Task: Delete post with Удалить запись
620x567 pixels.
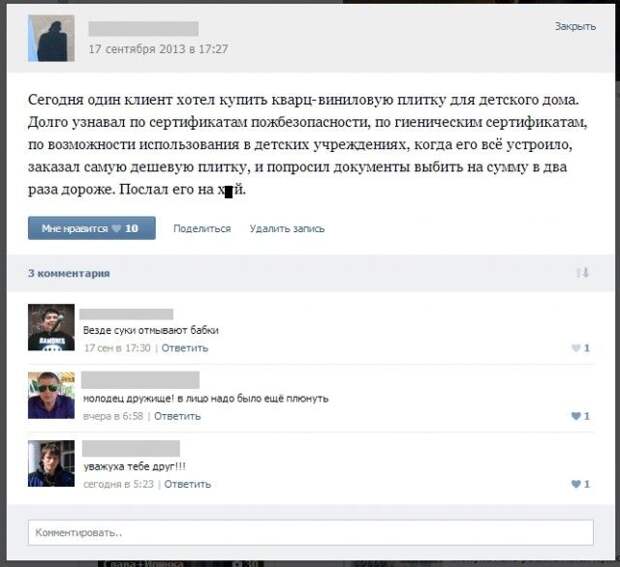Action: coord(287,229)
